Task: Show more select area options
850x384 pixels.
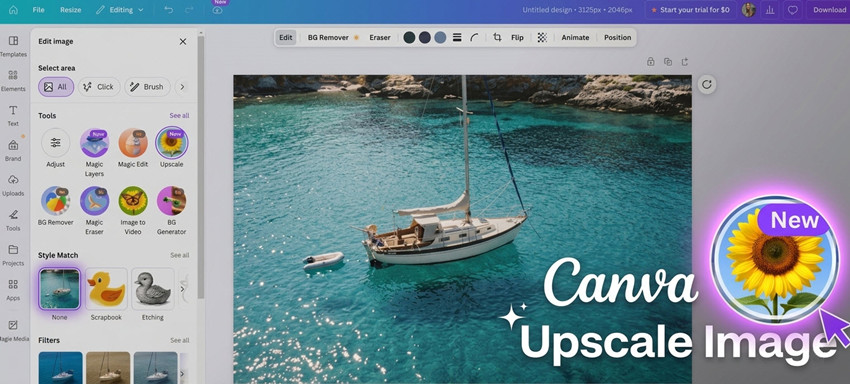Action: tap(182, 87)
